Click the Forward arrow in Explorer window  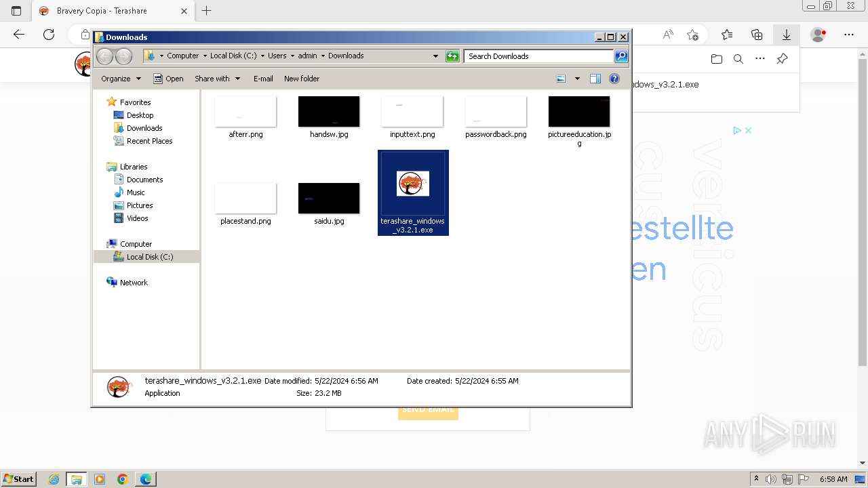click(x=123, y=56)
